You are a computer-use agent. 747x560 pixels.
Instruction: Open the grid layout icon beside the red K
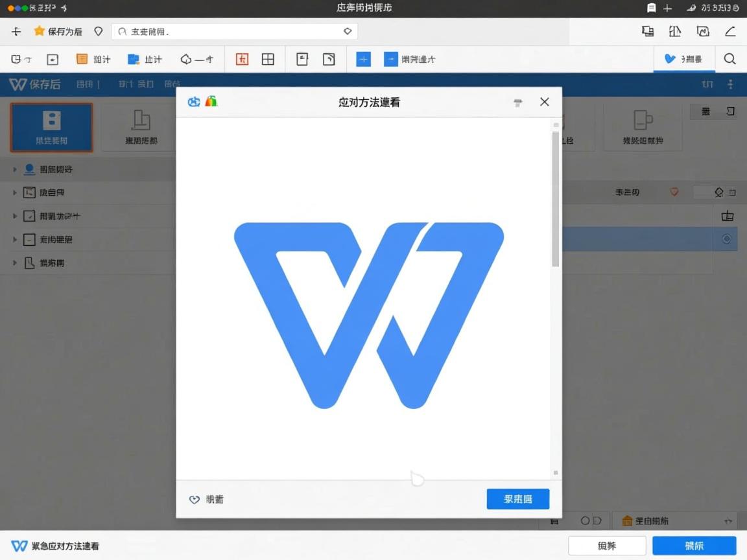267,58
